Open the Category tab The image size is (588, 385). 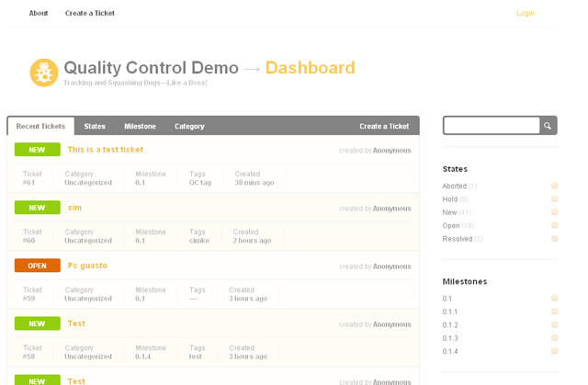coord(189,127)
